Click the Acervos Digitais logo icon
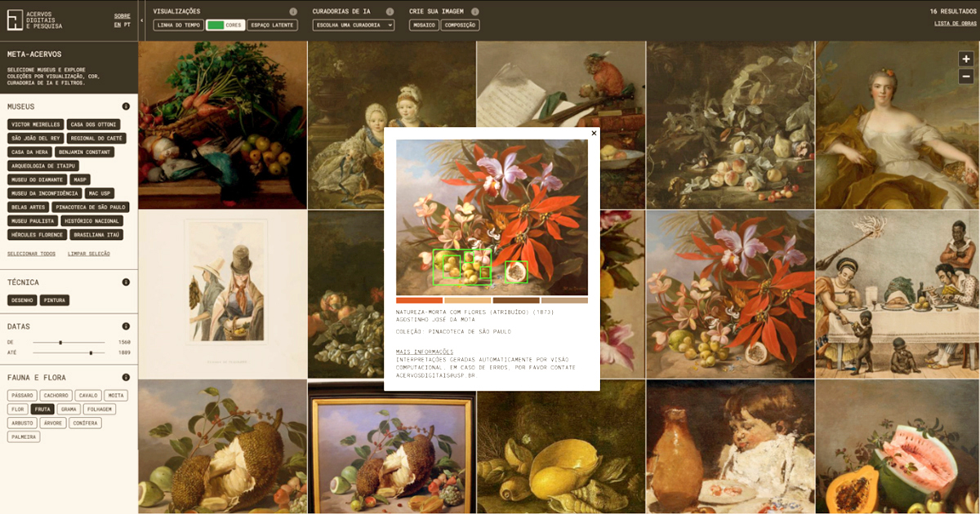The width and height of the screenshot is (980, 514). [15, 20]
